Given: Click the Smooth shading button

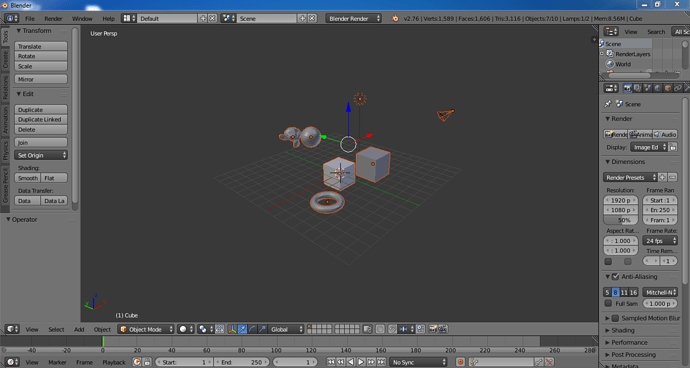Looking at the screenshot, I should click(x=28, y=178).
